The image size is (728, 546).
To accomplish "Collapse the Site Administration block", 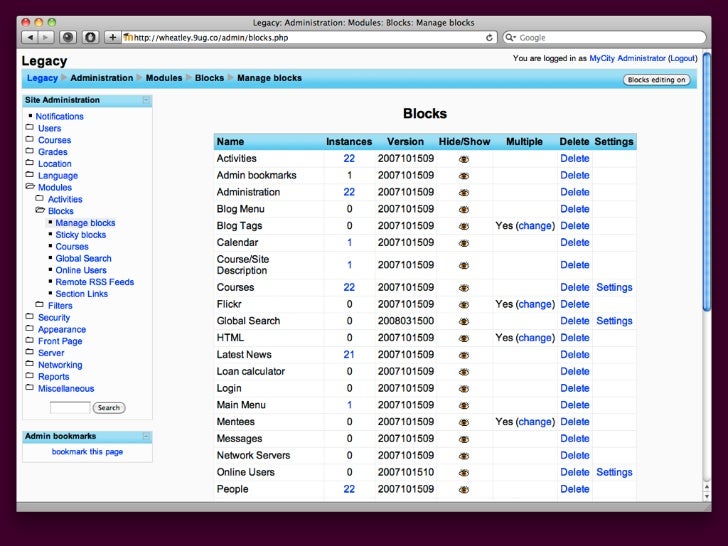I will (x=146, y=100).
